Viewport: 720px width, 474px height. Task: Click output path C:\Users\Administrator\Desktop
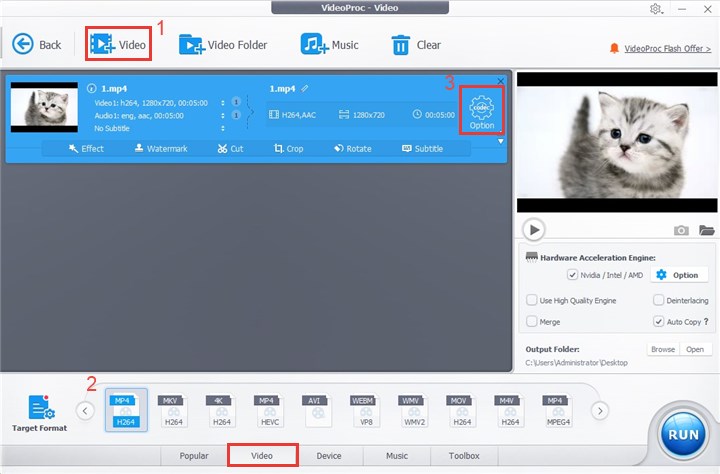(x=576, y=363)
